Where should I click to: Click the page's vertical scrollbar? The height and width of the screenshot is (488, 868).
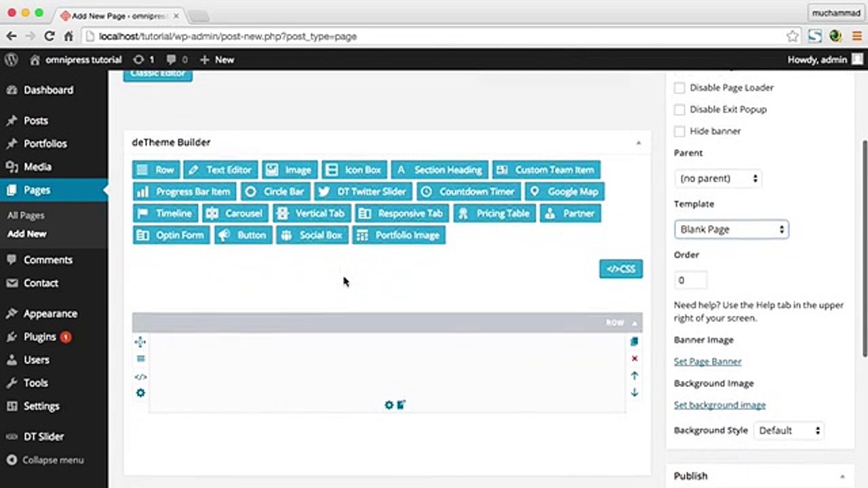point(864,247)
